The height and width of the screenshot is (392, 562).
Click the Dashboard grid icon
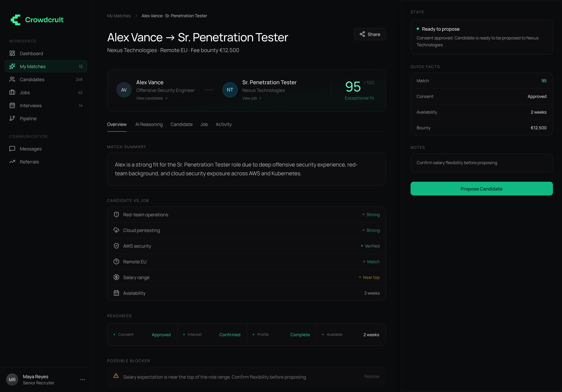[12, 53]
